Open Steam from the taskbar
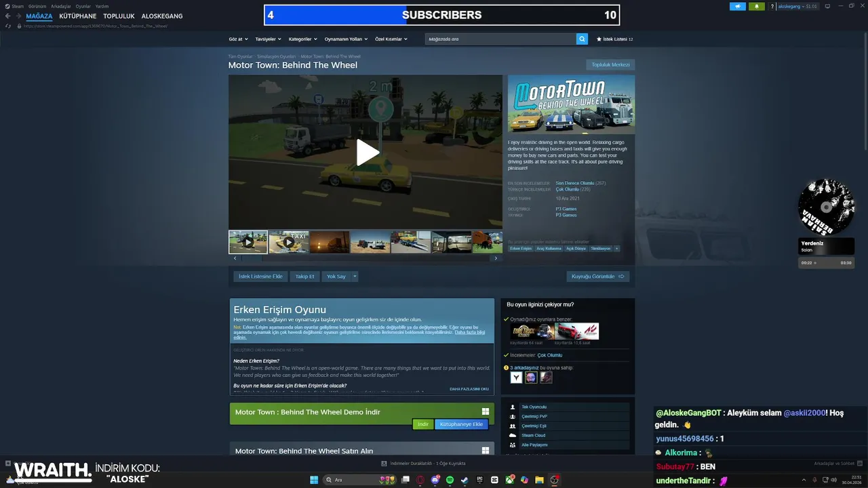This screenshot has width=868, height=488. 465,480
